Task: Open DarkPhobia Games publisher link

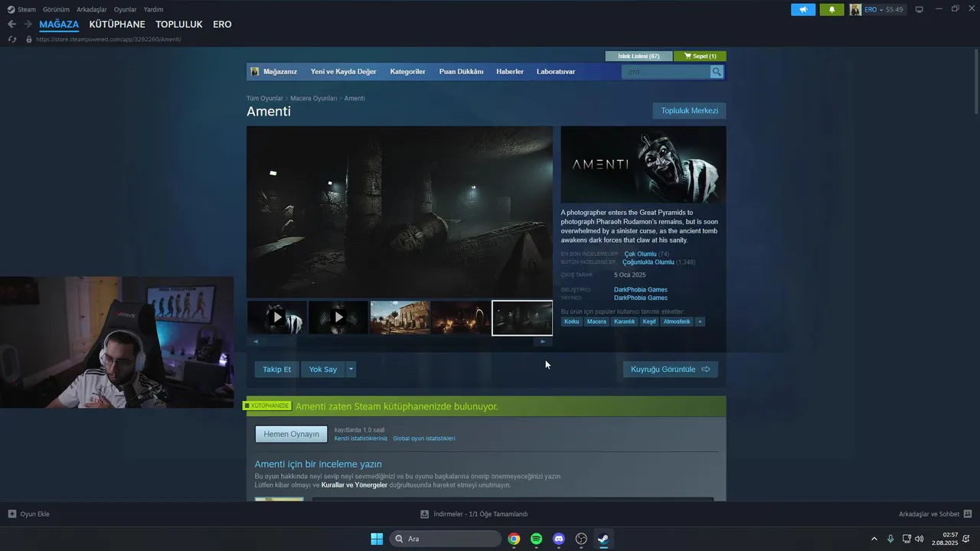Action: coord(641,298)
